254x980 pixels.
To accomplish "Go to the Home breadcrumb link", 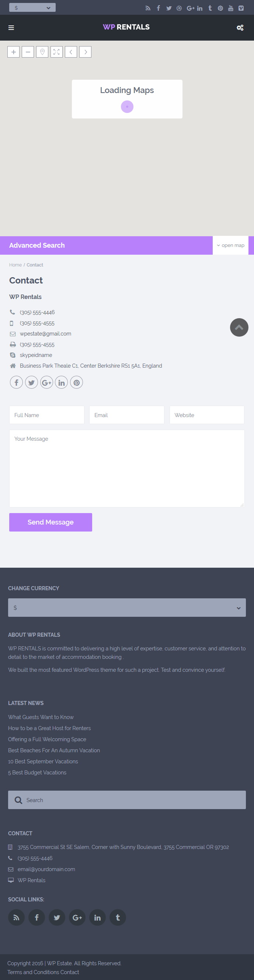I will click(x=15, y=265).
